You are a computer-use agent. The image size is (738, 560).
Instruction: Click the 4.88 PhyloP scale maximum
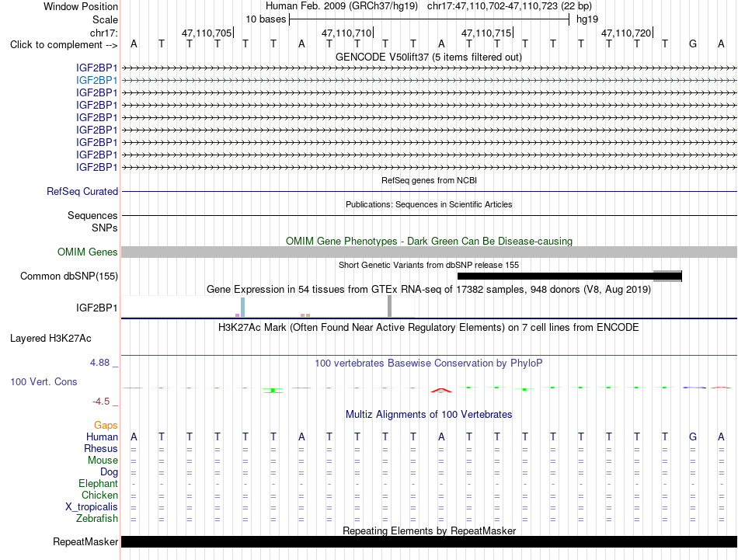(x=99, y=363)
